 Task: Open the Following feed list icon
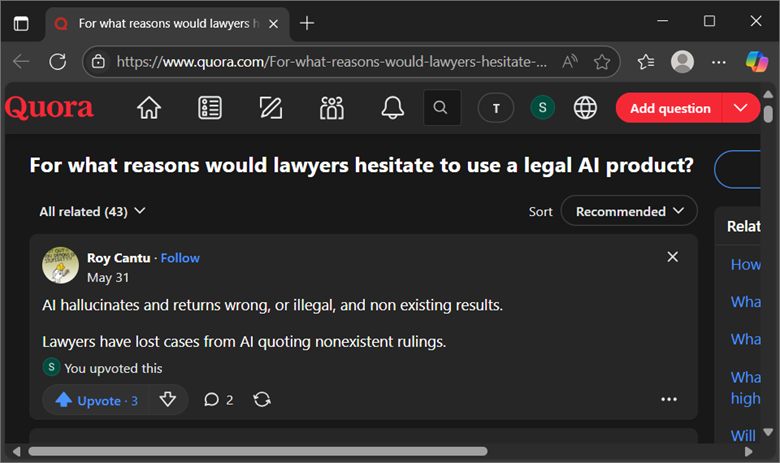(210, 108)
